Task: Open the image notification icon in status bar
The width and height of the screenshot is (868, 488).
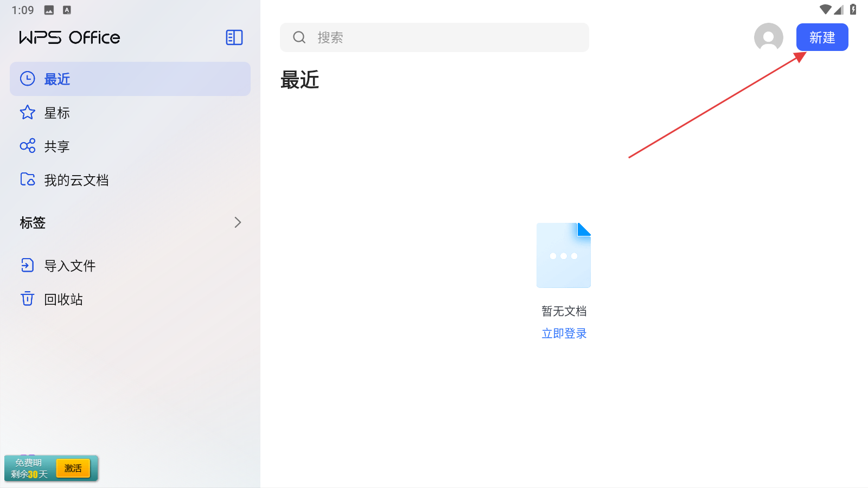Action: tap(49, 10)
